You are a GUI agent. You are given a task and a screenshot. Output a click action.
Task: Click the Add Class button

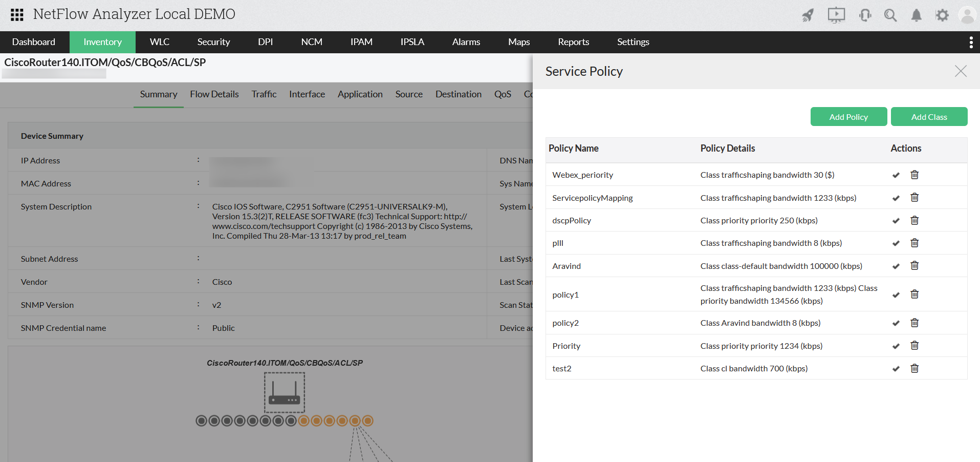tap(929, 117)
